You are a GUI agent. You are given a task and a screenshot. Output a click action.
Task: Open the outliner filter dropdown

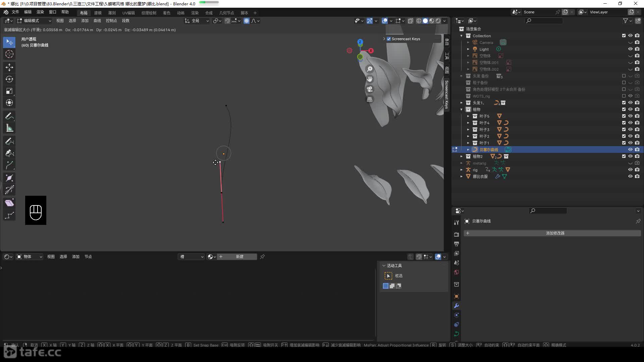point(627,21)
